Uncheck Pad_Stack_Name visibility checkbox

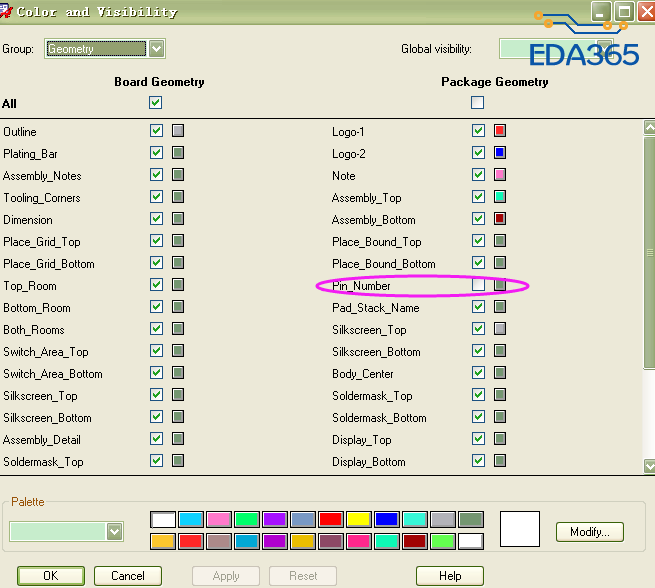click(x=478, y=307)
